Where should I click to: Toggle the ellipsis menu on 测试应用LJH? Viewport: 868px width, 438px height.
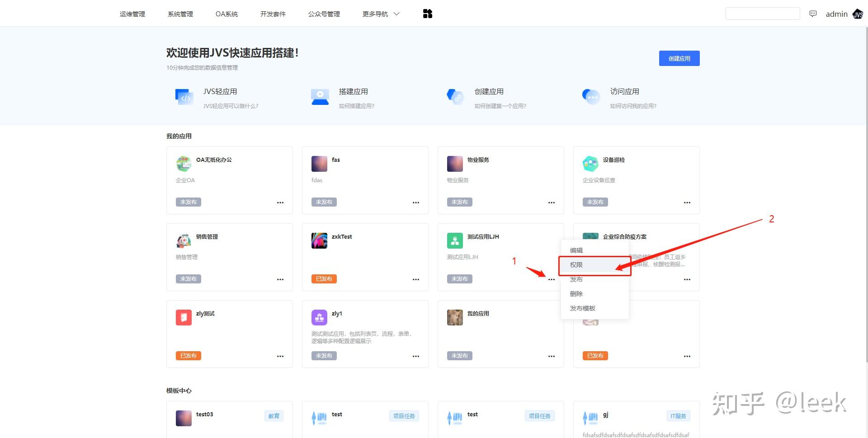coord(552,279)
